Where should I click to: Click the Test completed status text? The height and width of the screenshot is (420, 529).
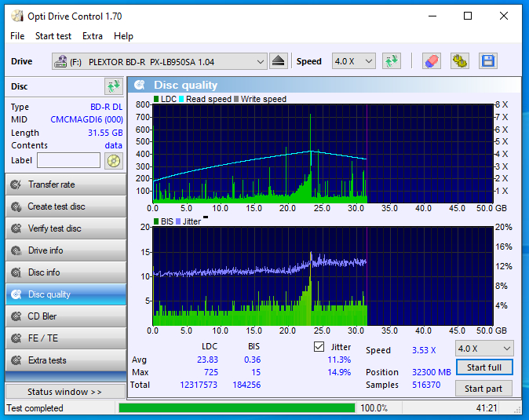(35, 408)
